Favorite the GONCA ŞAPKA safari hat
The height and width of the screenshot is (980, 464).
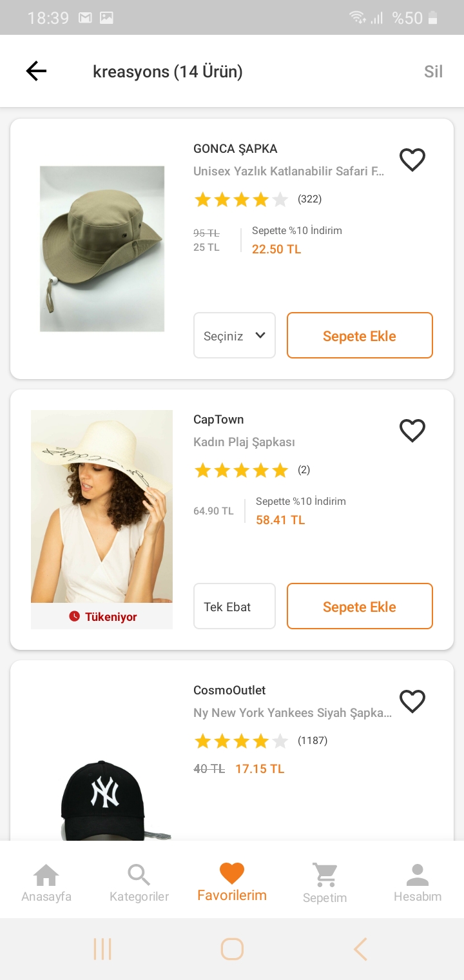click(412, 159)
